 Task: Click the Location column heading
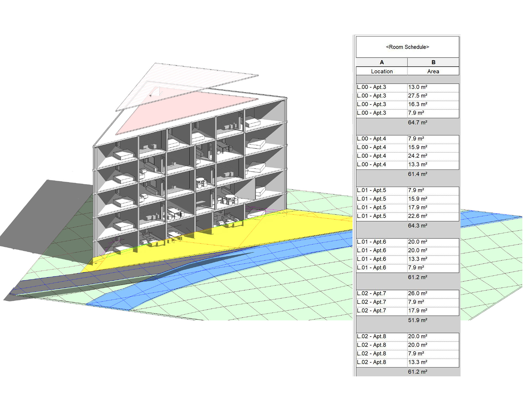click(382, 71)
